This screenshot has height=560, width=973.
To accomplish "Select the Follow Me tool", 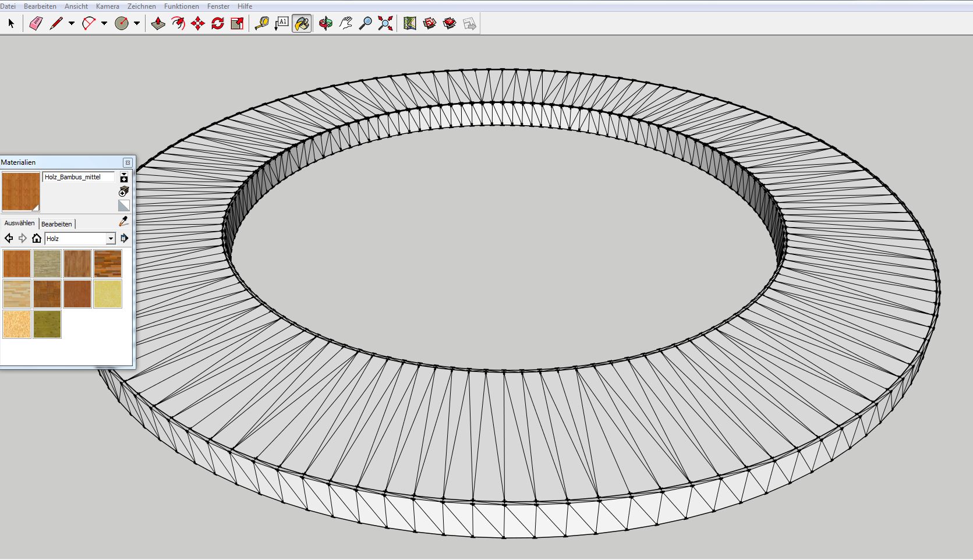I will (178, 24).
